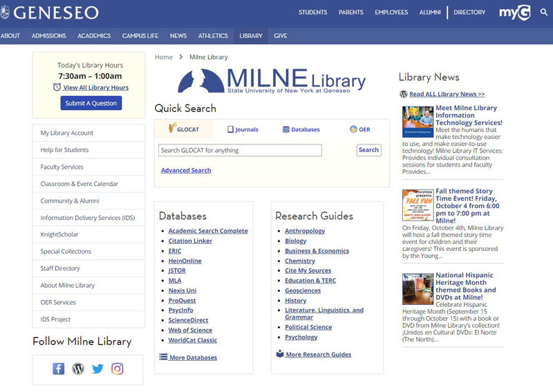Viewport: 553px width, 392px height.
Task: Click the WordPress icon next to Read ALL Library News
Action: (404, 94)
